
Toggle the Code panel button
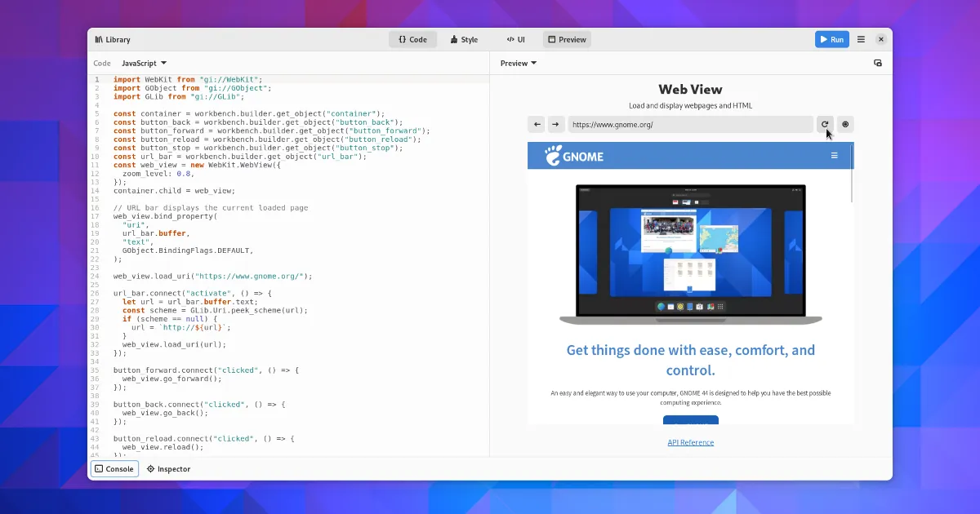pyautogui.click(x=412, y=39)
